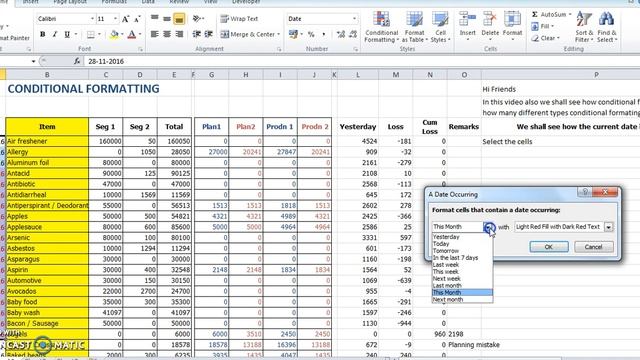Open the Fill options in Editing group

pyautogui.click(x=543, y=26)
